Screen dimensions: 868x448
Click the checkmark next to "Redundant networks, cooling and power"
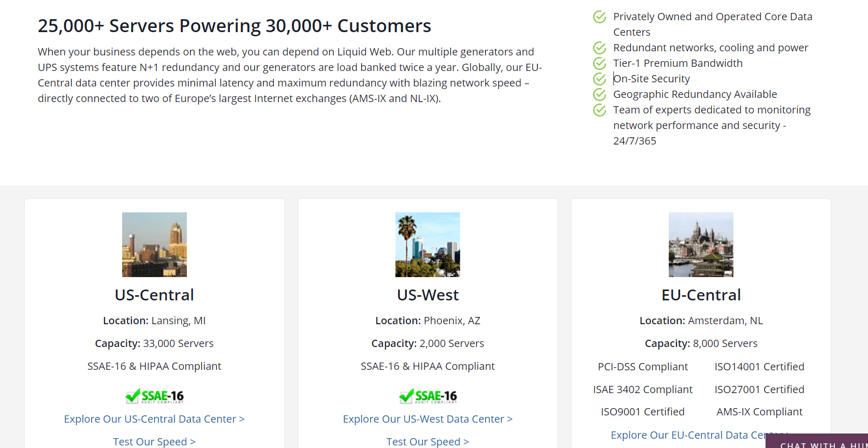(x=599, y=48)
